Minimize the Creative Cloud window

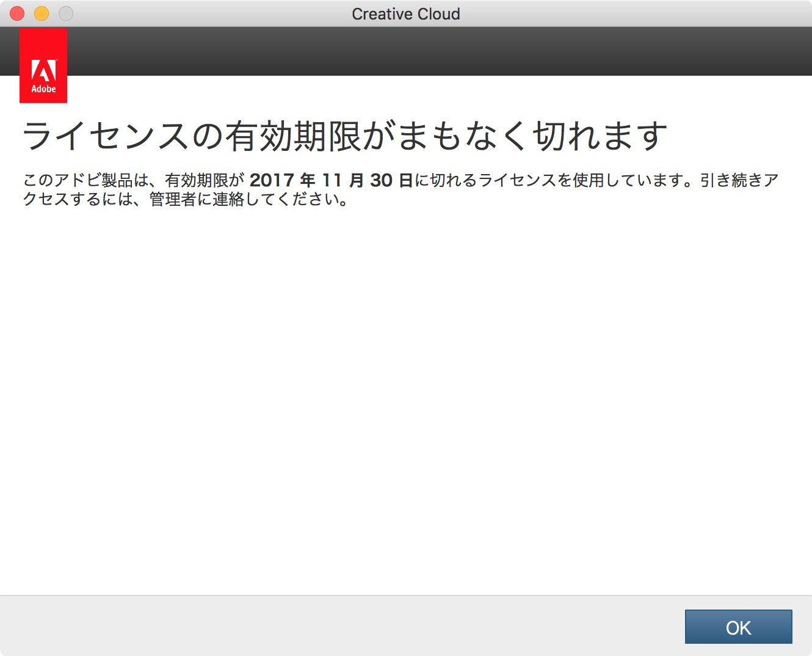point(42,13)
